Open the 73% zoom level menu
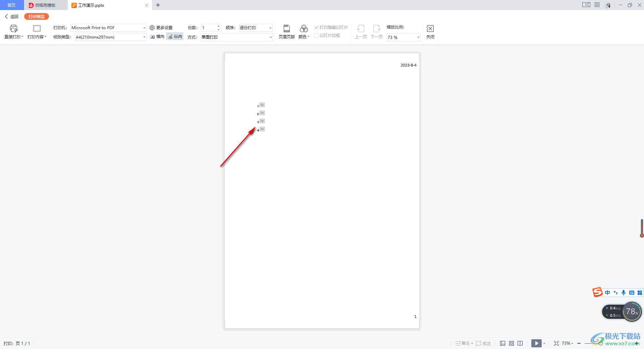The width and height of the screenshot is (644, 349). pyautogui.click(x=568, y=343)
